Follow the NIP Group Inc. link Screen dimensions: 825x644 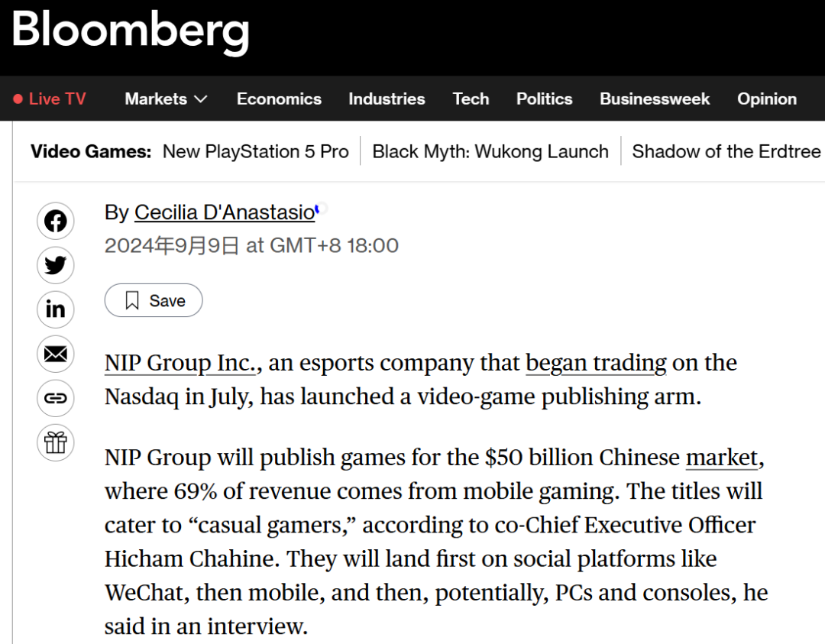click(180, 363)
